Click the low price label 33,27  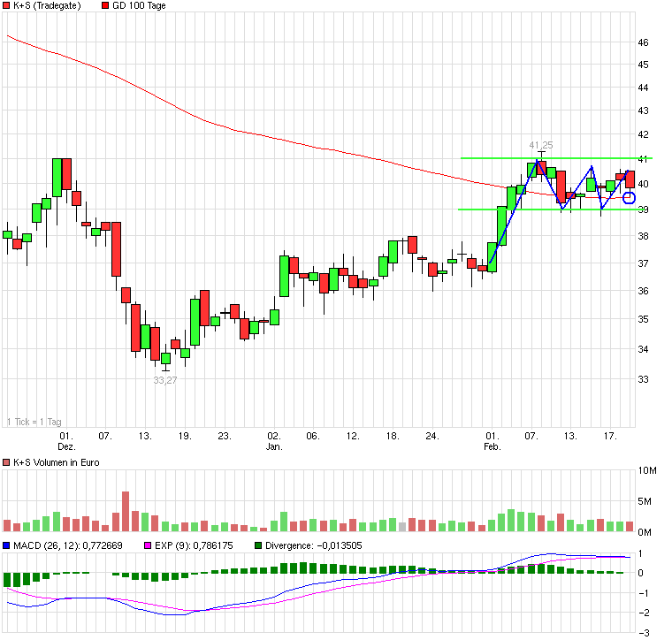tap(165, 380)
